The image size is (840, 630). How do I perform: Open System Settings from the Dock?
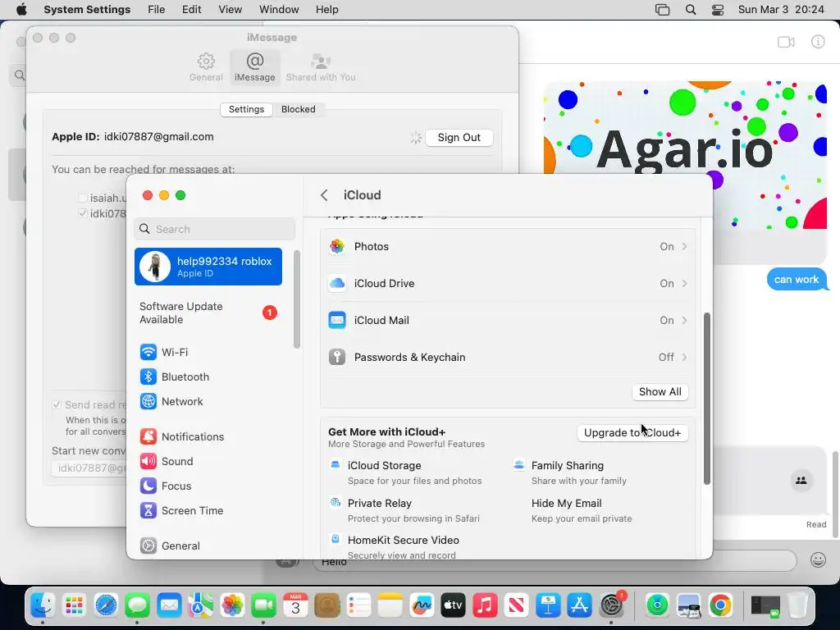(x=611, y=605)
